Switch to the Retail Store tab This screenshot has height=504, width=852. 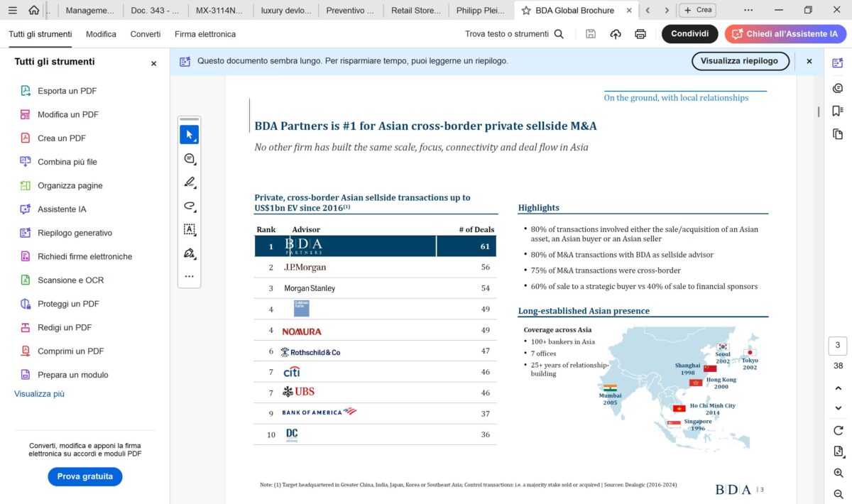415,11
